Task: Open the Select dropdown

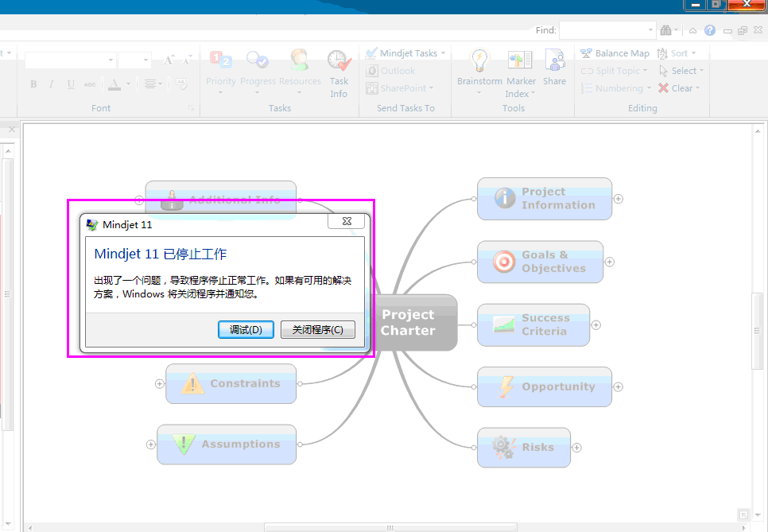Action: tap(681, 71)
